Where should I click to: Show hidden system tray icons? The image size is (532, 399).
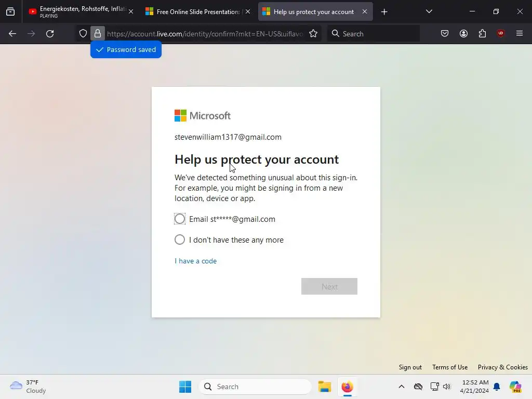(x=402, y=387)
